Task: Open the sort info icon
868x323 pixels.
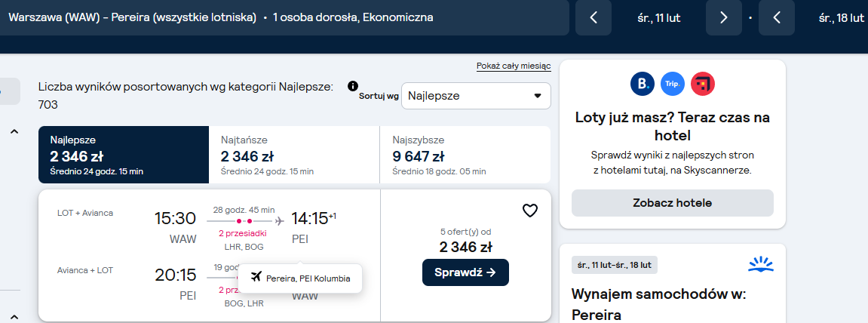Action: coord(353,86)
